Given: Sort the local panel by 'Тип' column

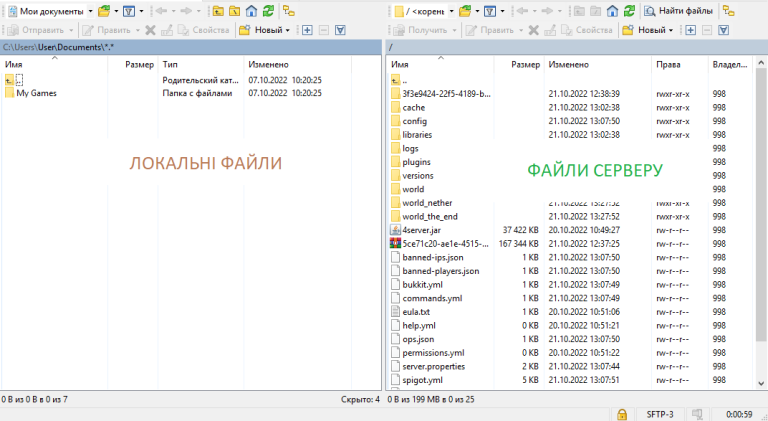Looking at the screenshot, I should (171, 64).
